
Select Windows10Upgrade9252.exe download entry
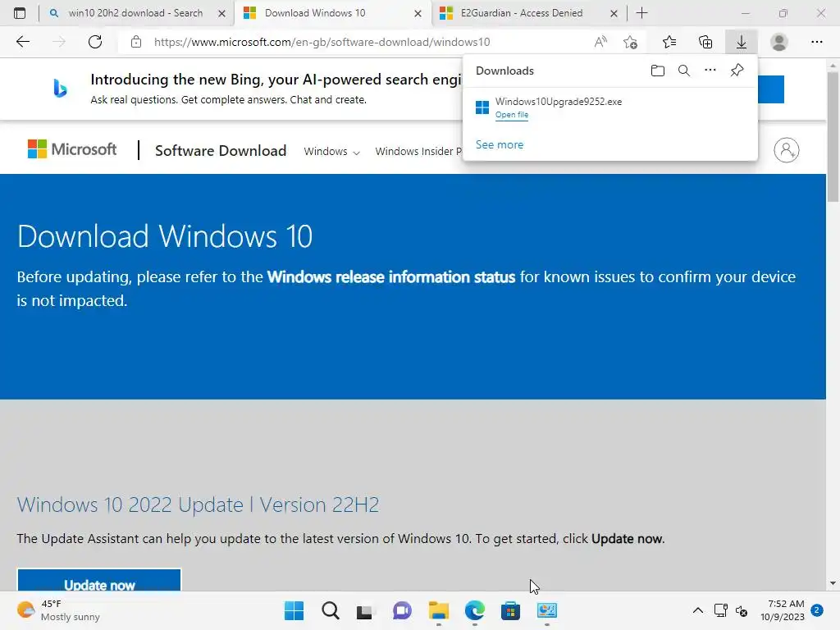pyautogui.click(x=609, y=107)
